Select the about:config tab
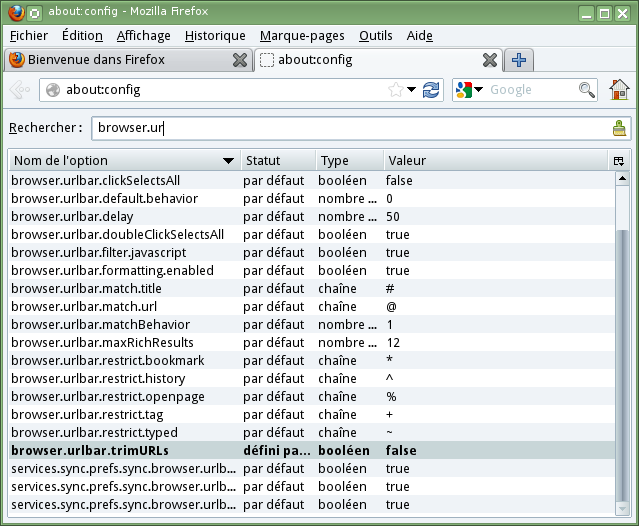This screenshot has width=639, height=526. [x=379, y=60]
